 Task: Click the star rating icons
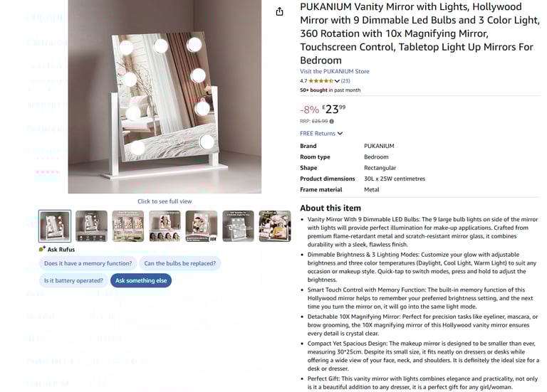point(321,81)
